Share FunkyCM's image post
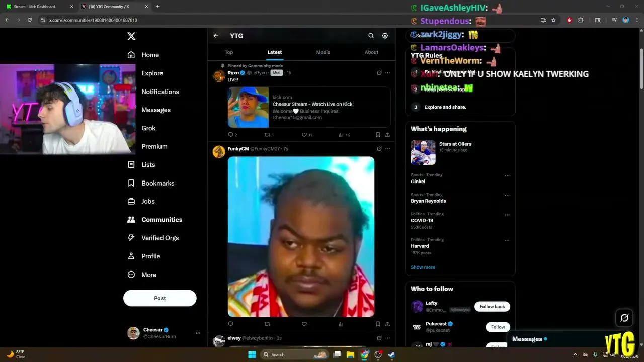The image size is (644, 362). click(x=387, y=324)
